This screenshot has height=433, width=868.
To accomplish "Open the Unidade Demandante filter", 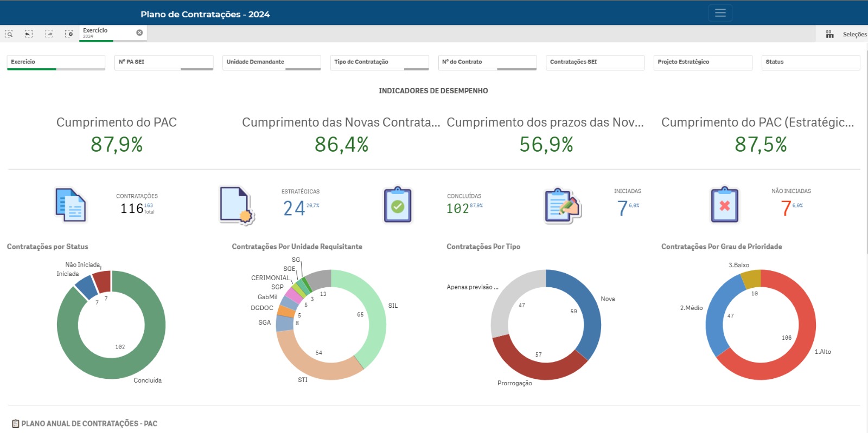I will tap(272, 62).
